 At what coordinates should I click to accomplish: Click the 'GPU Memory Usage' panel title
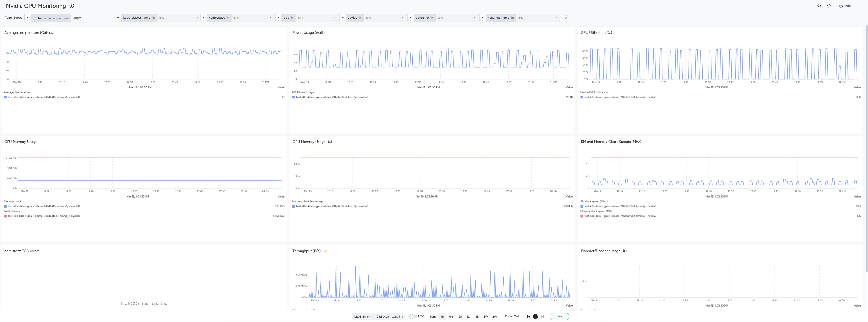pyautogui.click(x=21, y=142)
